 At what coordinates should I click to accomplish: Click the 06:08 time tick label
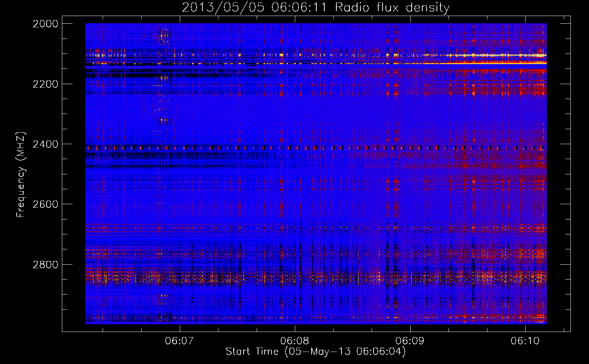point(295,341)
